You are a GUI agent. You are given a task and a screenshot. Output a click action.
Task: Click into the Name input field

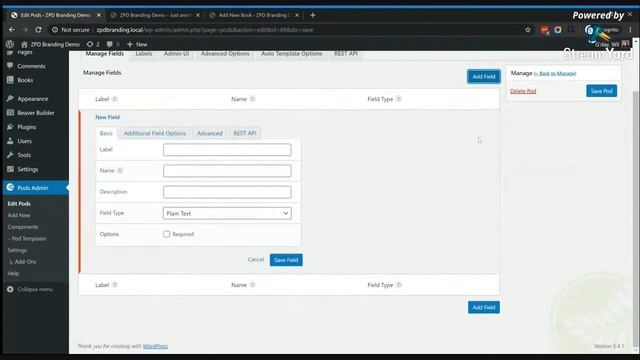tap(227, 171)
